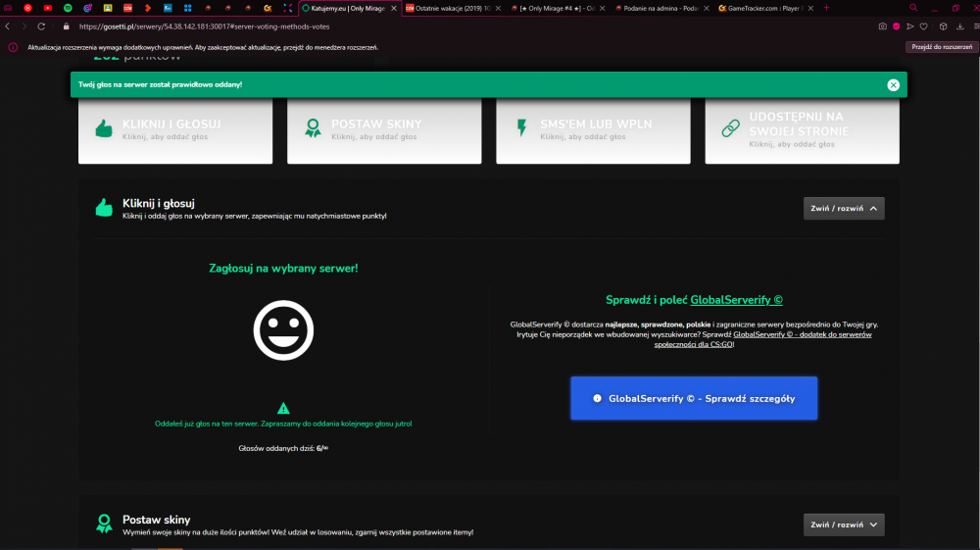Screen dimensions: 980x550
Task: Click the warning triangle above vote message
Action: tap(283, 408)
